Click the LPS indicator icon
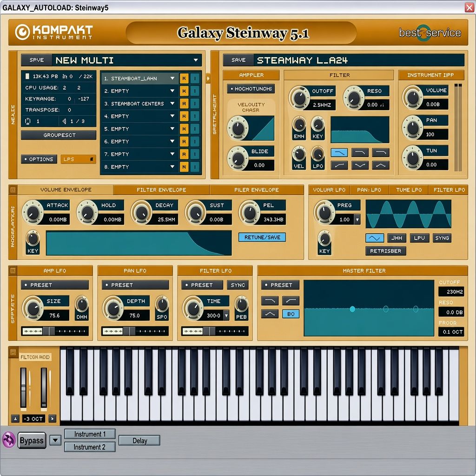 (92, 159)
